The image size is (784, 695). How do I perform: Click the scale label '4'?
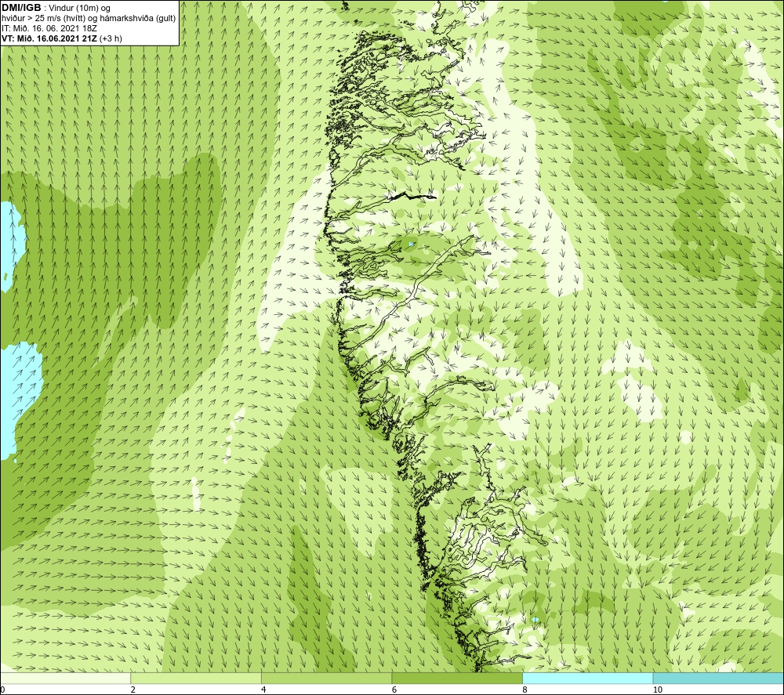coord(263,690)
